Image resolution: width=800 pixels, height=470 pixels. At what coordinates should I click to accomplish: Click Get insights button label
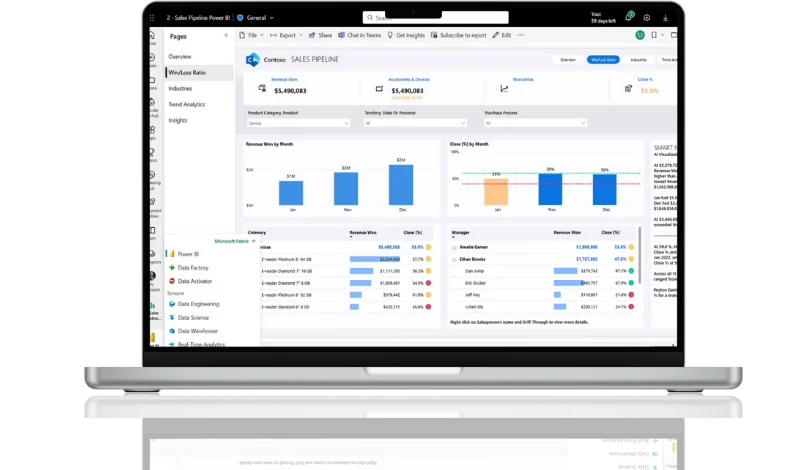click(410, 35)
